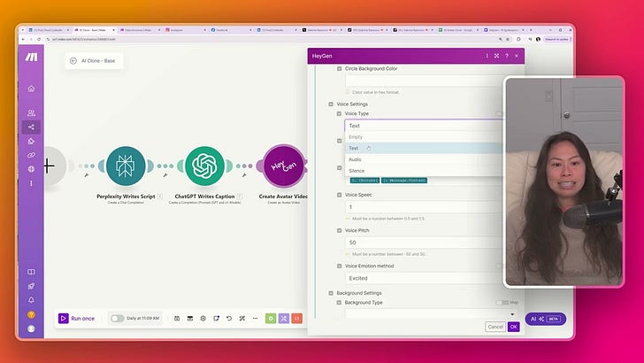The height and width of the screenshot is (363, 644).
Task: Click the Circle Background Color hex field
Action: (424, 81)
